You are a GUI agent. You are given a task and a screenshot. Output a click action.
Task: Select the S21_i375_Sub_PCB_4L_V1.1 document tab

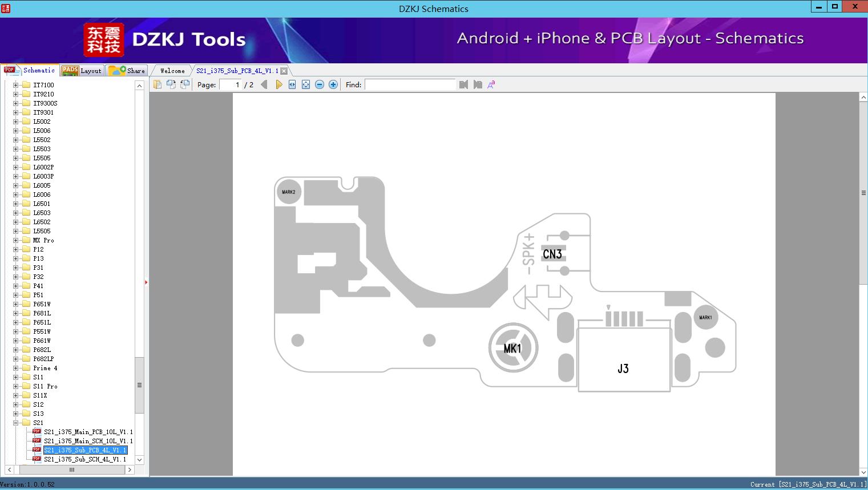coord(237,71)
